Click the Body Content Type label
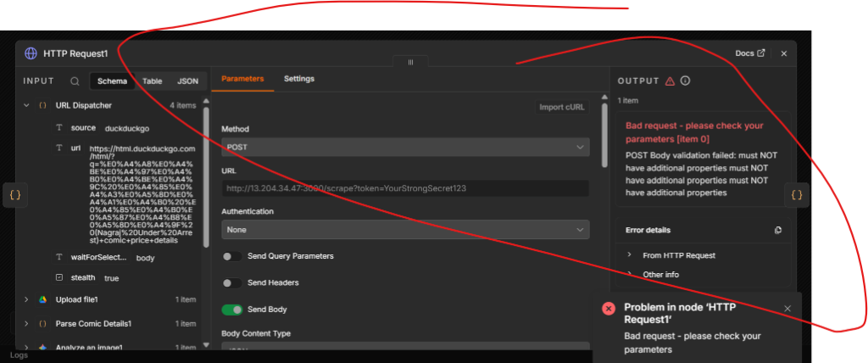 256,333
